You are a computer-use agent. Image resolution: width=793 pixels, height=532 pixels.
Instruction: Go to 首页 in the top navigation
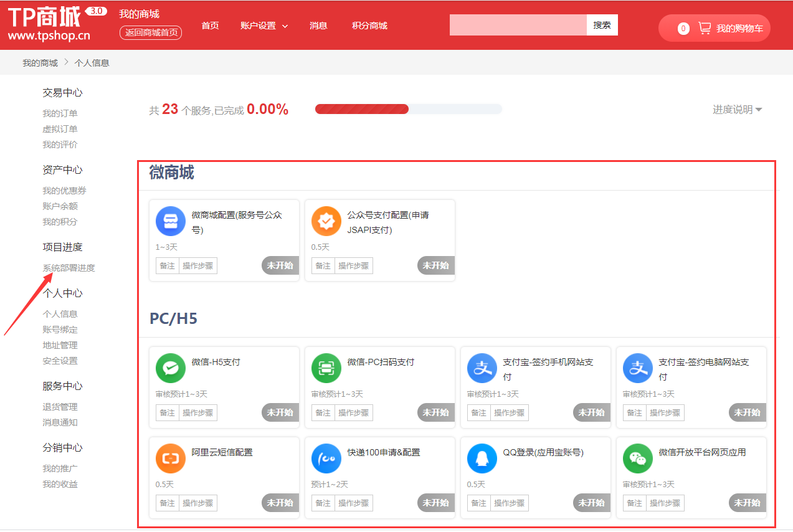pyautogui.click(x=210, y=26)
